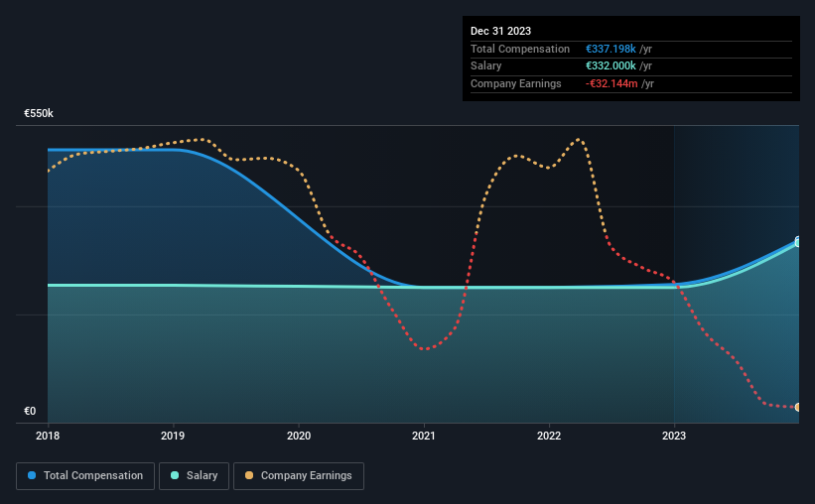Click the €550k y-axis label
Screen dimensions: 815x504
pos(39,113)
